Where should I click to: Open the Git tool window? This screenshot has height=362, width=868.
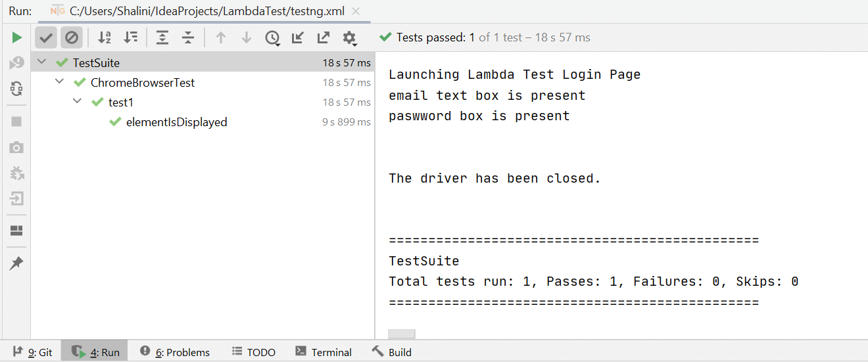click(x=33, y=352)
